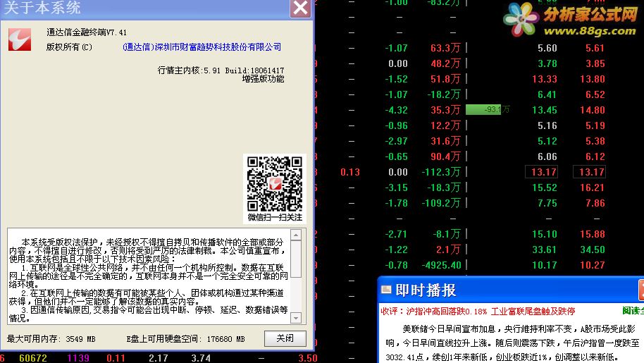Open the 深圳市财富趋势科技股份有限公司 company link
This screenshot has height=363, width=644.
click(x=202, y=47)
